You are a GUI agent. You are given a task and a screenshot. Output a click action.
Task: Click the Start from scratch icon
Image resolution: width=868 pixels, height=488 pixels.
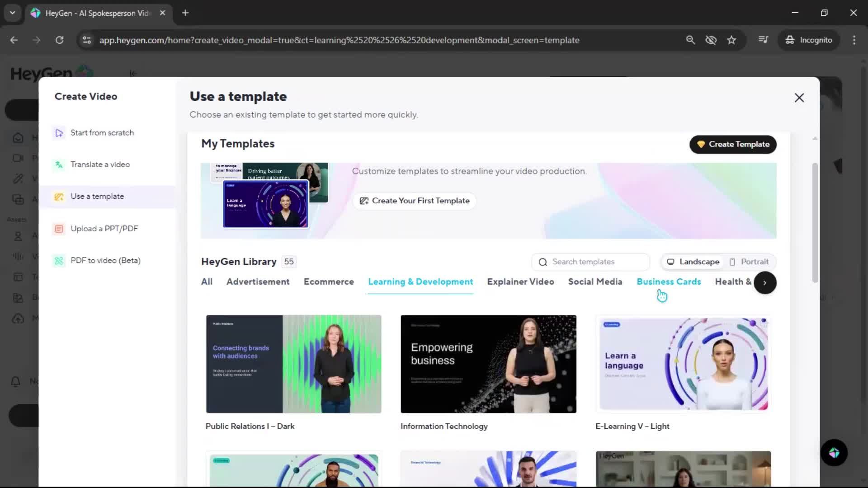(59, 133)
